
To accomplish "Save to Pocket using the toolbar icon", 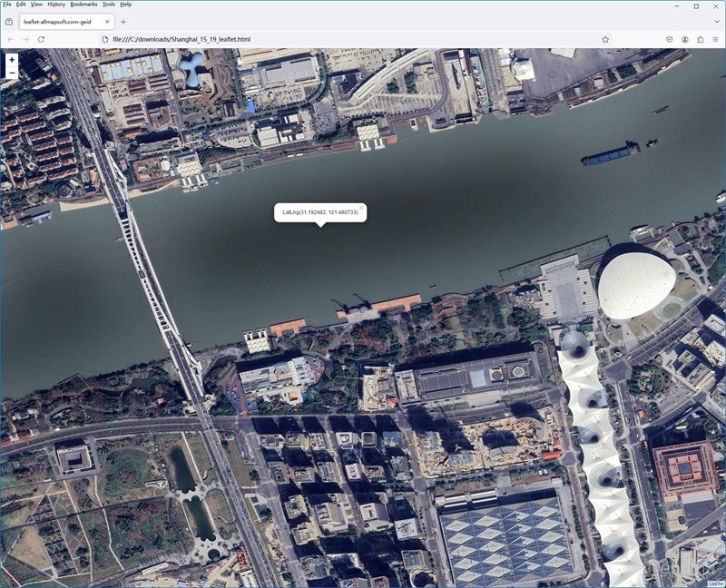I will pyautogui.click(x=670, y=40).
